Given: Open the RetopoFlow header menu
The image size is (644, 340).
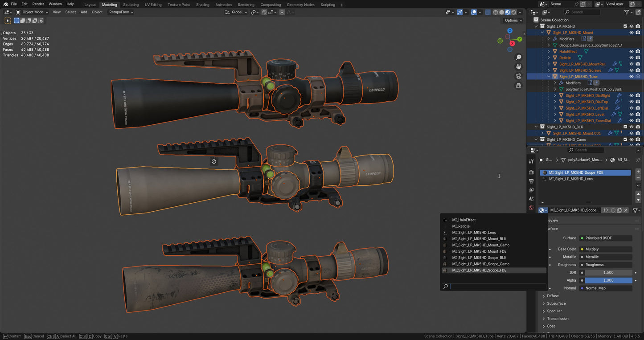Looking at the screenshot, I should (x=121, y=12).
